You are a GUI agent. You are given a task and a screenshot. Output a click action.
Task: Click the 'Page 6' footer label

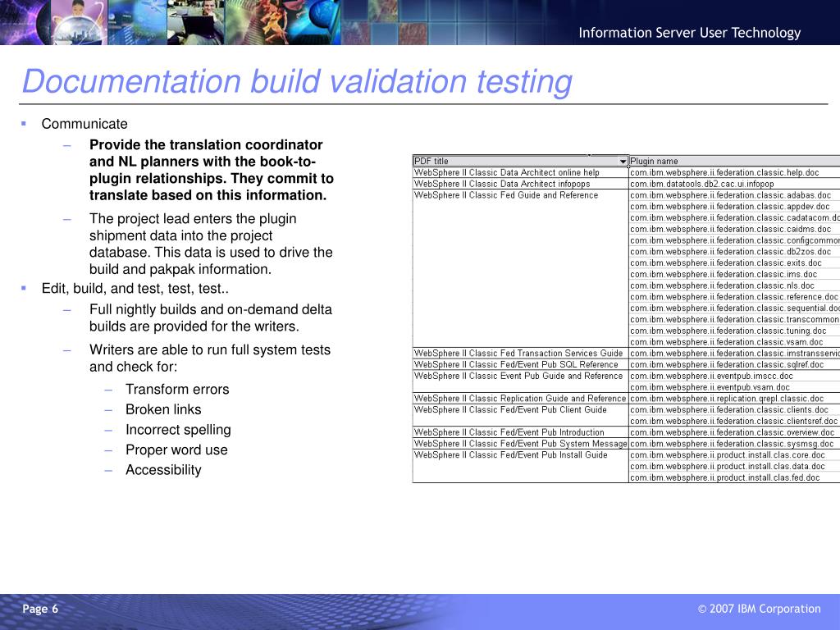(40, 609)
